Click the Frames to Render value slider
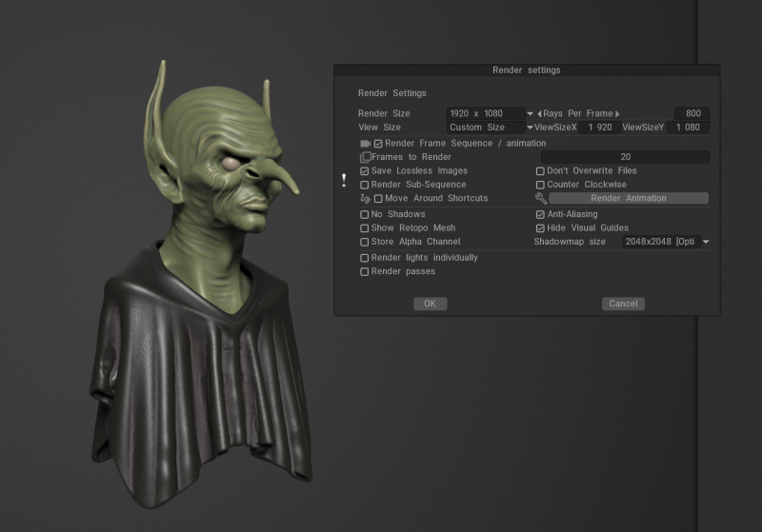The width and height of the screenshot is (762, 532). [x=625, y=157]
